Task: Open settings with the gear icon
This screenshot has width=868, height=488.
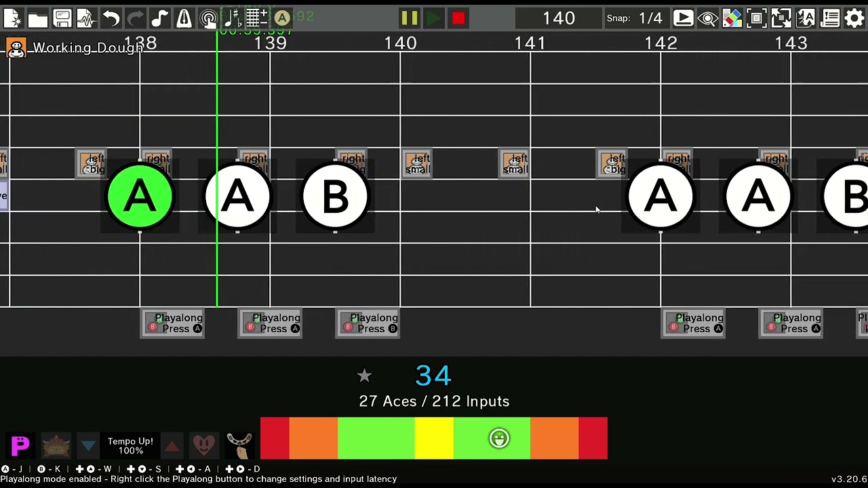Action: tap(854, 18)
